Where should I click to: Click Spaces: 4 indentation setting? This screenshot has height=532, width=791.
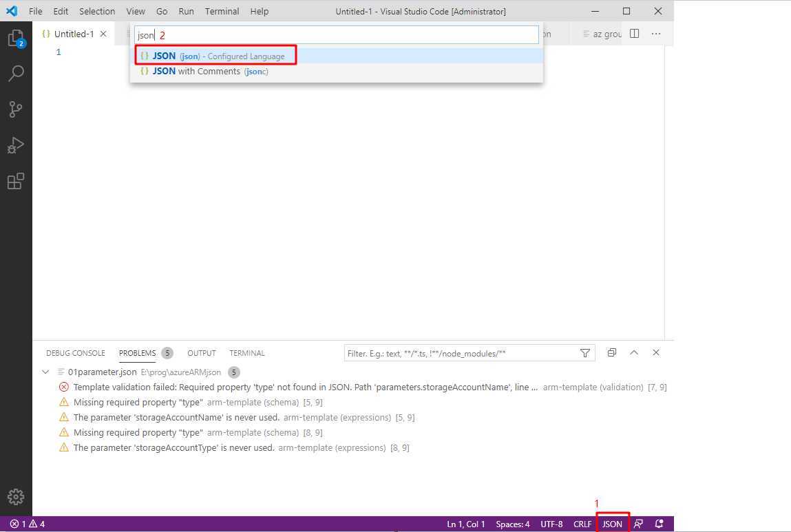[x=513, y=524]
